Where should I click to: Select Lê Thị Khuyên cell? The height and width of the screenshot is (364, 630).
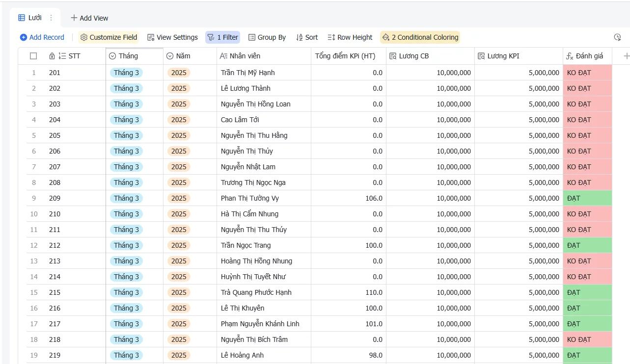click(x=264, y=308)
